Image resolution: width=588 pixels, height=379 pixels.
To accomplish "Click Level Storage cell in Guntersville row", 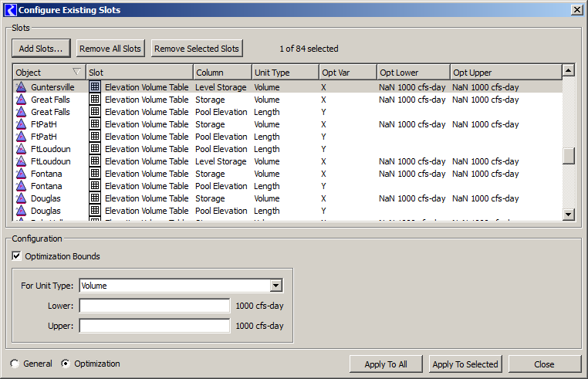I will coord(221,87).
